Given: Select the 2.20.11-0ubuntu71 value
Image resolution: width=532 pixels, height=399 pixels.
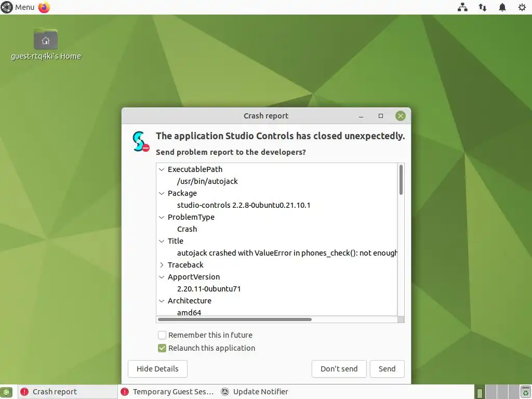Looking at the screenshot, I should click(x=209, y=289).
